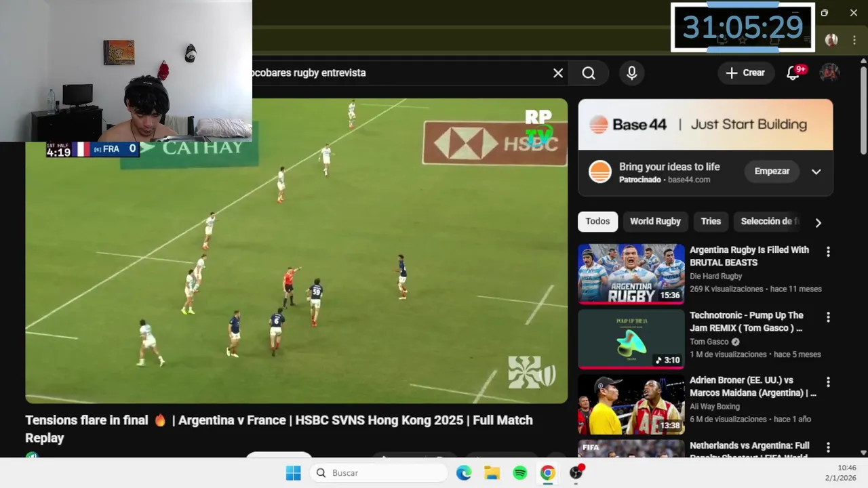Open the Base44 Just Start Building banner

[705, 125]
